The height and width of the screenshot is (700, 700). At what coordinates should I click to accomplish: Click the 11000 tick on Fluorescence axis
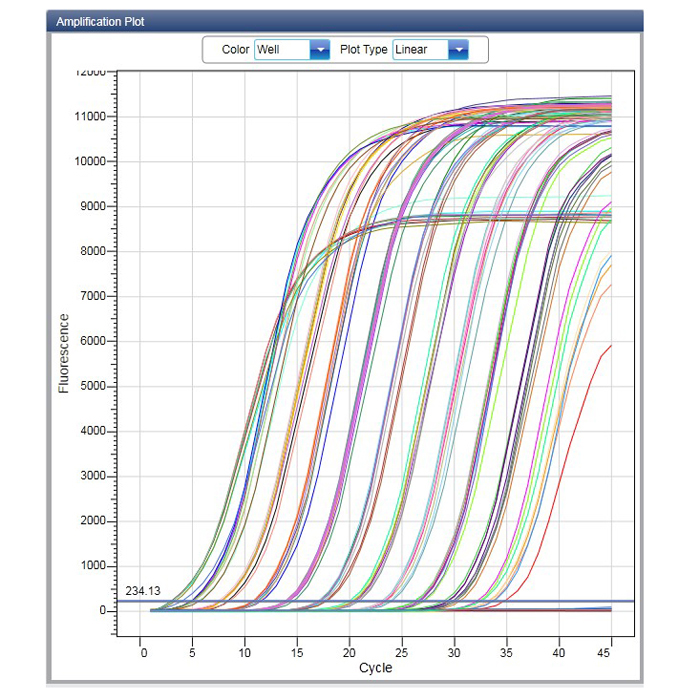(90, 117)
